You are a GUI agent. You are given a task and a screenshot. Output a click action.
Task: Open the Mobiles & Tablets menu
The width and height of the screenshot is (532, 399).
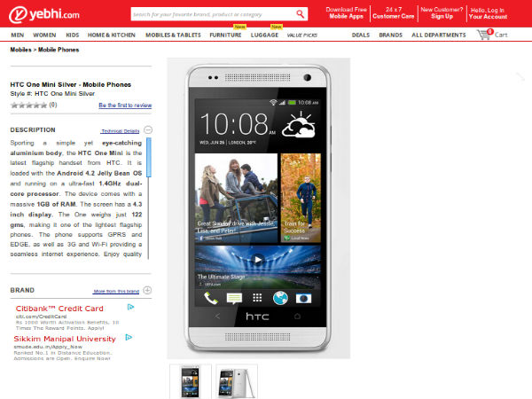(173, 35)
